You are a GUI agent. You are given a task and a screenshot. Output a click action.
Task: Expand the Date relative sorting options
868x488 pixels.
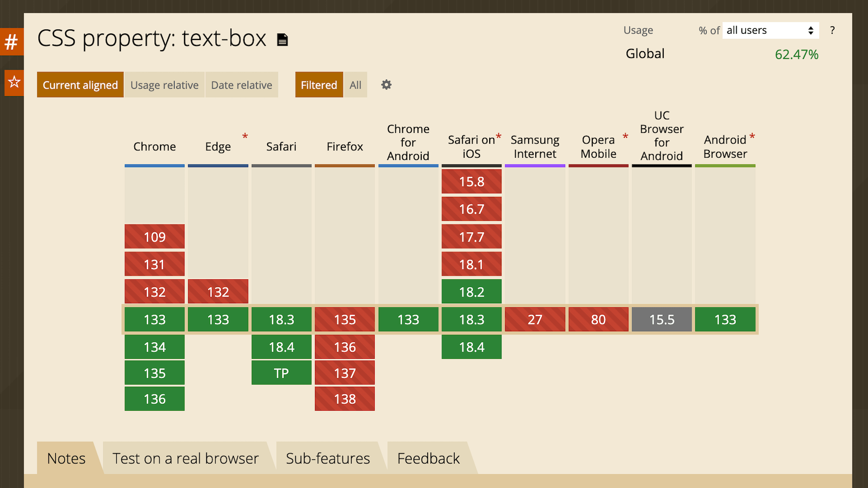point(241,84)
